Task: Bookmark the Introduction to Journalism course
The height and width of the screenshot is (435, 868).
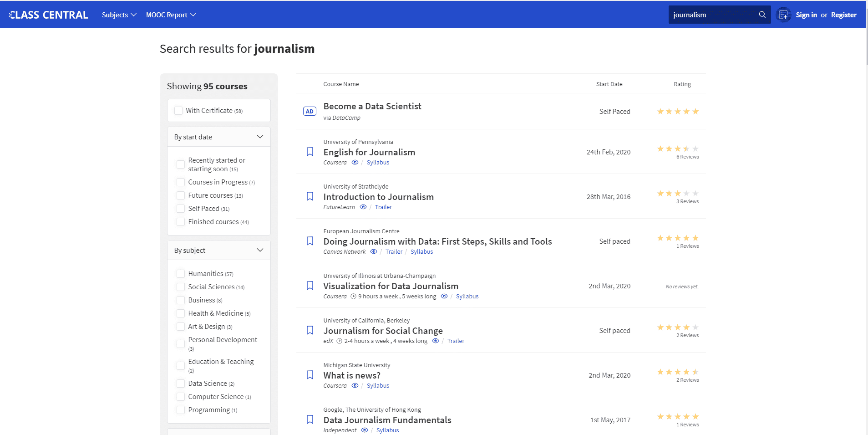Action: click(x=310, y=196)
